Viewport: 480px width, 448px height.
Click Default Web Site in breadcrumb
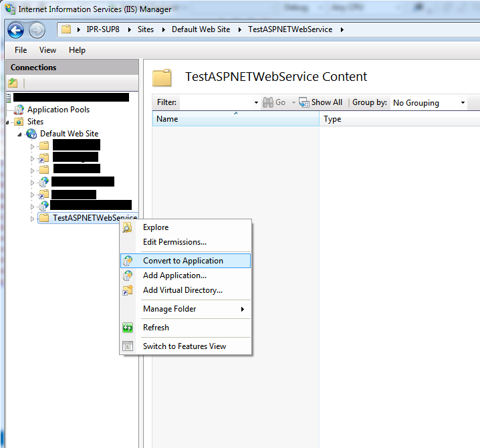201,29
